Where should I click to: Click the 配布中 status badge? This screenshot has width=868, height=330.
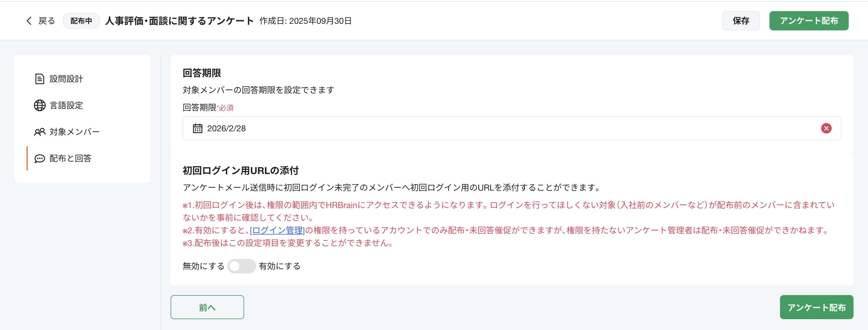coord(81,20)
